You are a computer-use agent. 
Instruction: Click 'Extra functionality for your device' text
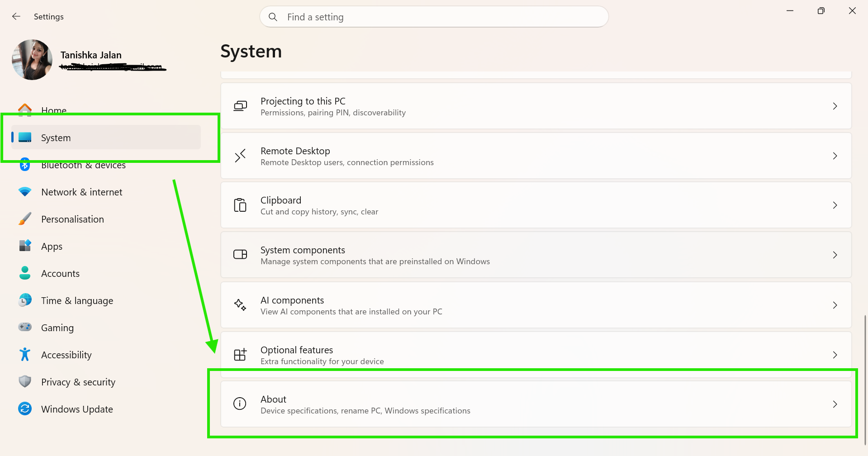point(322,361)
